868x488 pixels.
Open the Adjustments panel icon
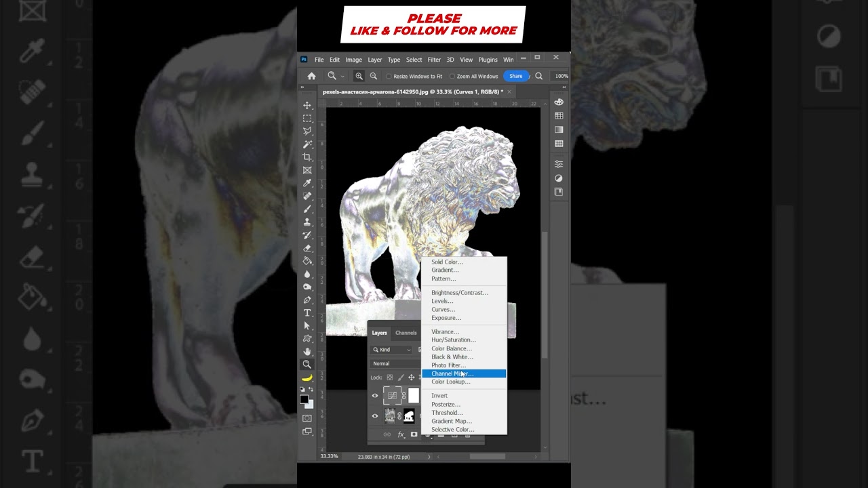559,178
